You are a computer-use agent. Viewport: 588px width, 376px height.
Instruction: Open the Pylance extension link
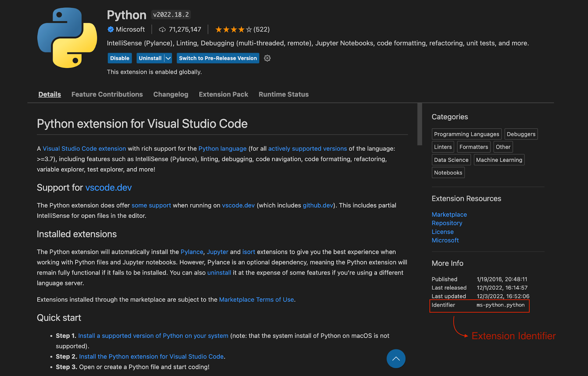(x=192, y=252)
